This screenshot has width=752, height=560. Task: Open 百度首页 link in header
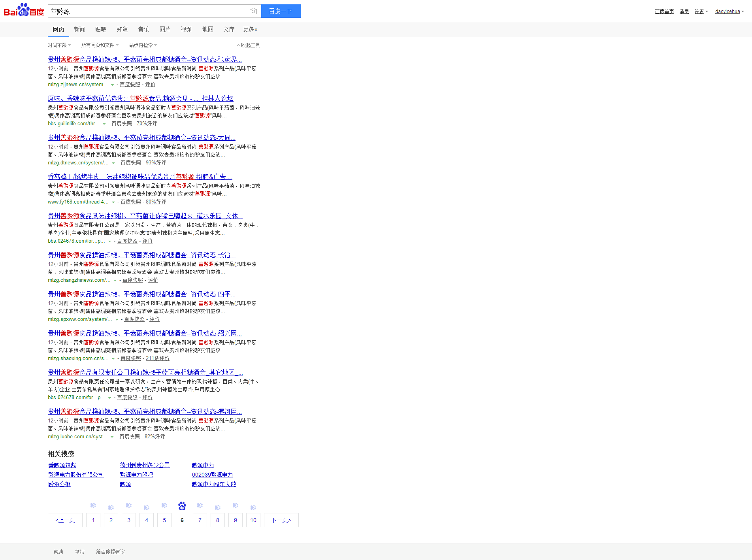[x=664, y=11]
